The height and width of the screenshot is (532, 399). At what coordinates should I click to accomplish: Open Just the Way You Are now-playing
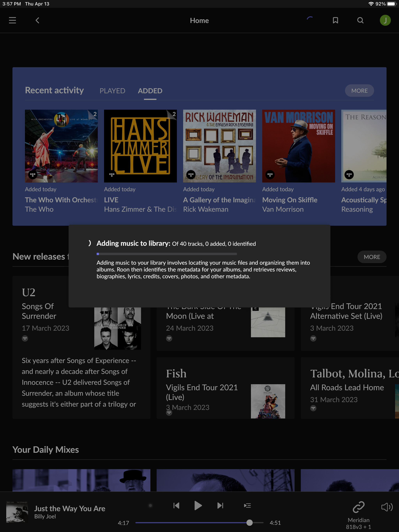click(70, 508)
